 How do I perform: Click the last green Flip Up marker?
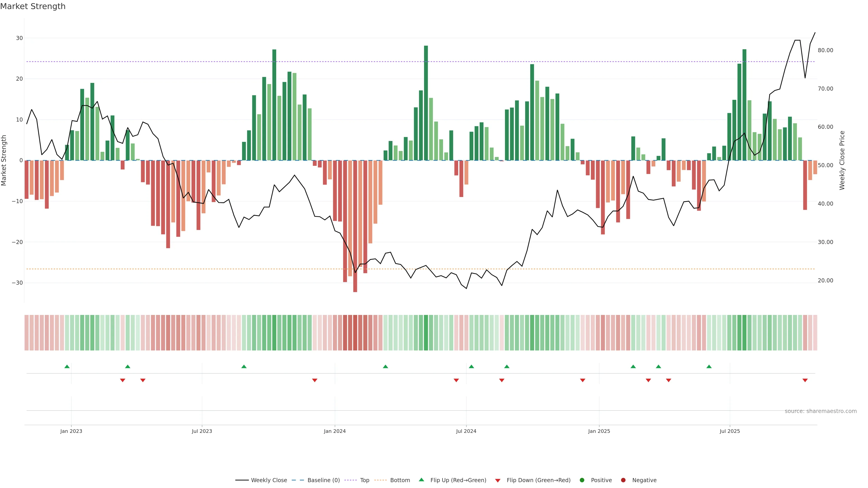(709, 366)
